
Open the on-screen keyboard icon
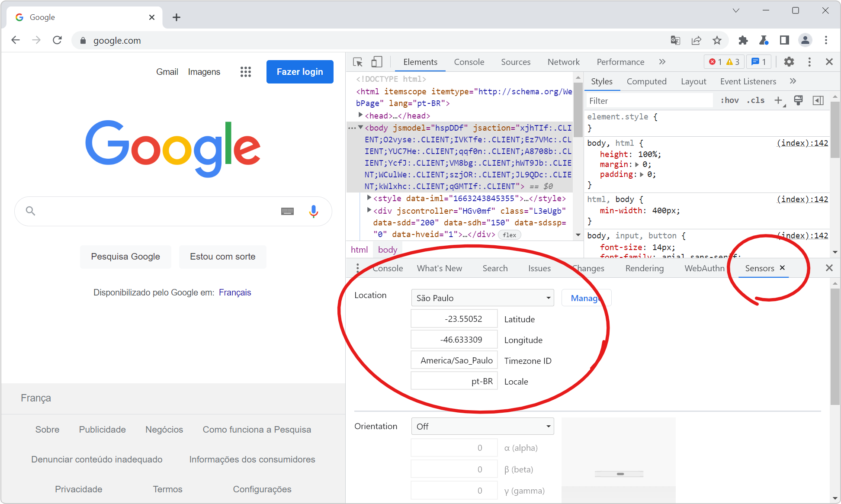(x=287, y=211)
